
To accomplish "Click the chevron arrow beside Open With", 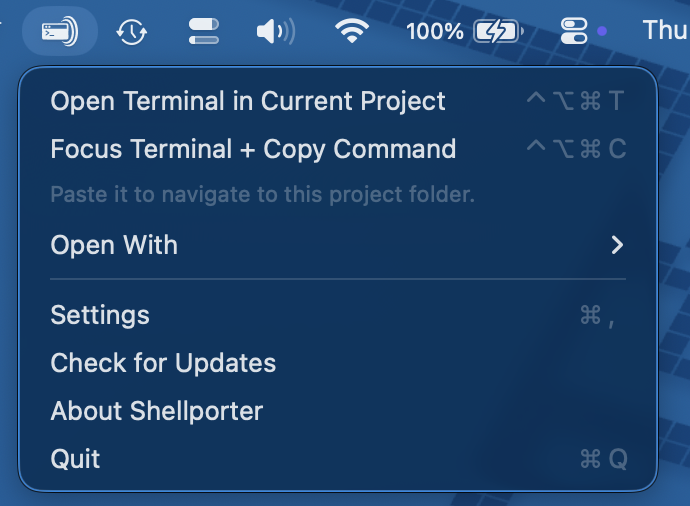I will (x=617, y=245).
